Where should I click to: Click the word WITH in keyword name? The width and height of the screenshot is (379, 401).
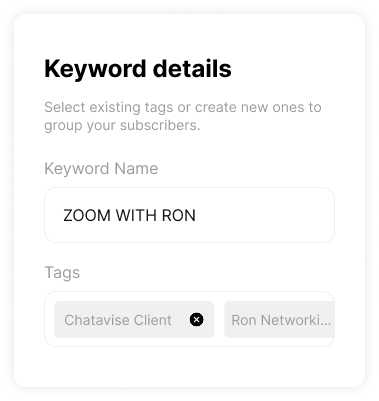(136, 215)
